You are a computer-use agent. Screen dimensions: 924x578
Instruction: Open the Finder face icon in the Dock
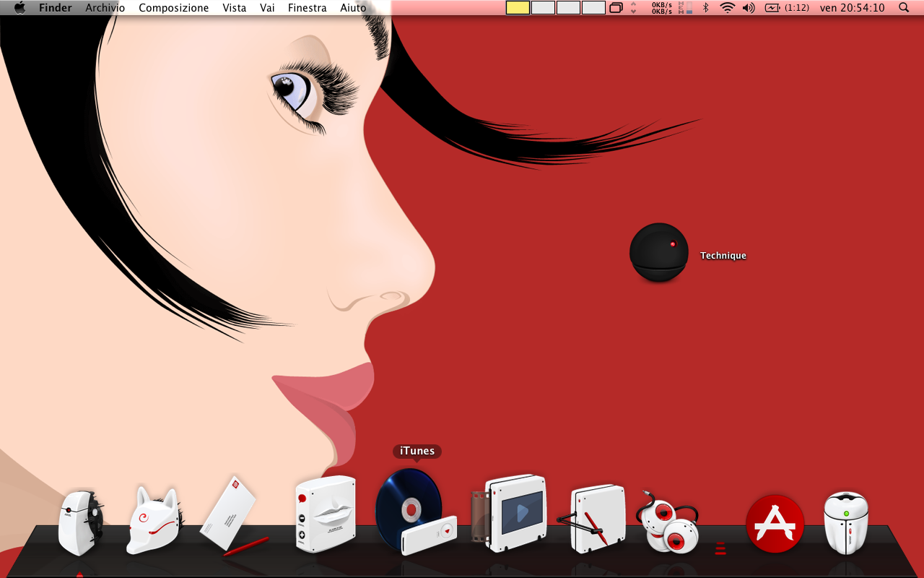[81, 523]
